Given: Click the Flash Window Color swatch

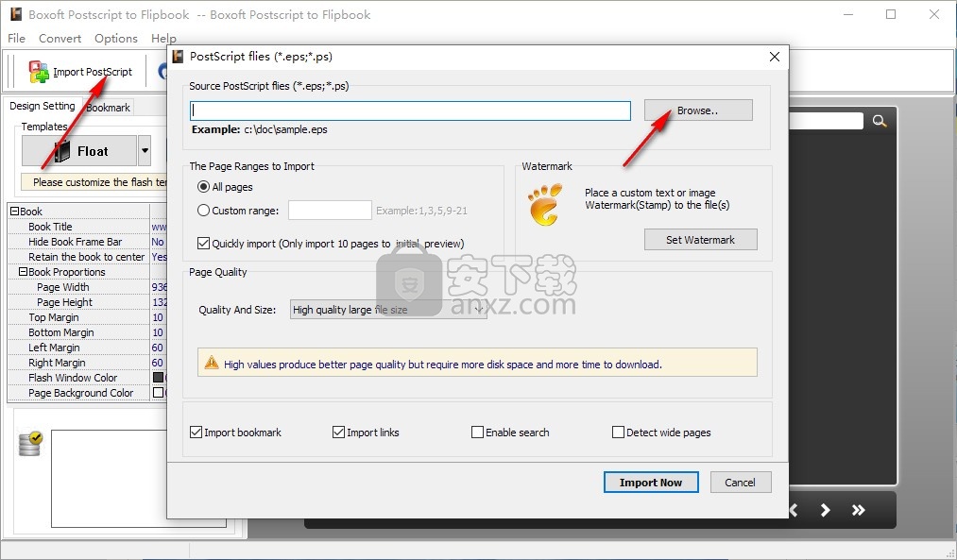Looking at the screenshot, I should pyautogui.click(x=158, y=378).
